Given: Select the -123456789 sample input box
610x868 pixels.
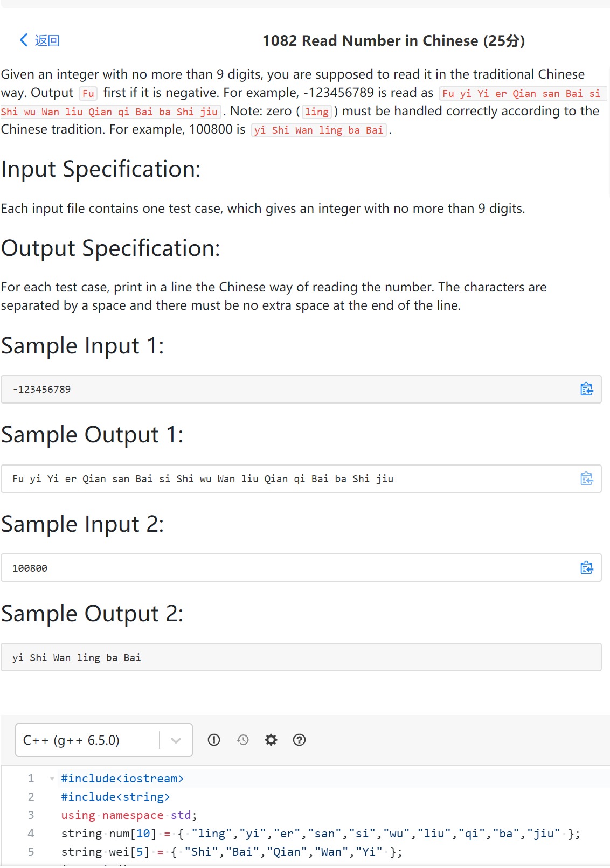Looking at the screenshot, I should (x=301, y=389).
